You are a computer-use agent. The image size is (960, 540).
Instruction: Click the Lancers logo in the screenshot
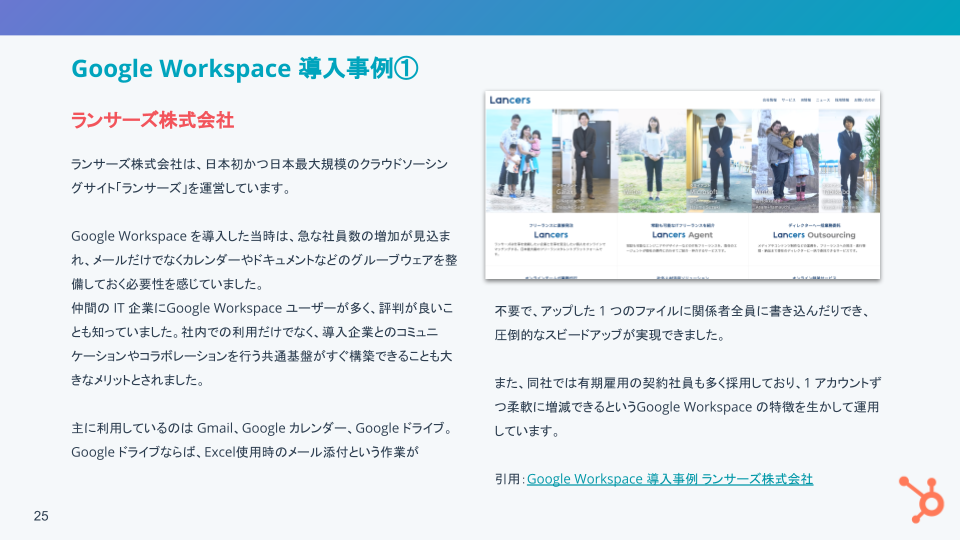point(510,100)
